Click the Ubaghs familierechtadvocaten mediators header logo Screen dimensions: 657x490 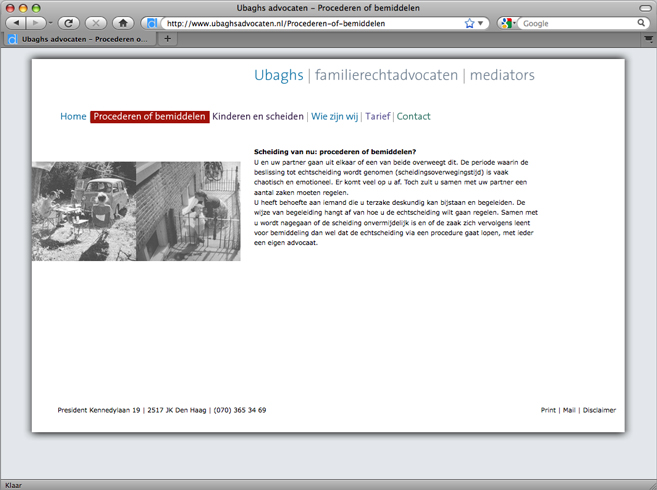pyautogui.click(x=394, y=75)
